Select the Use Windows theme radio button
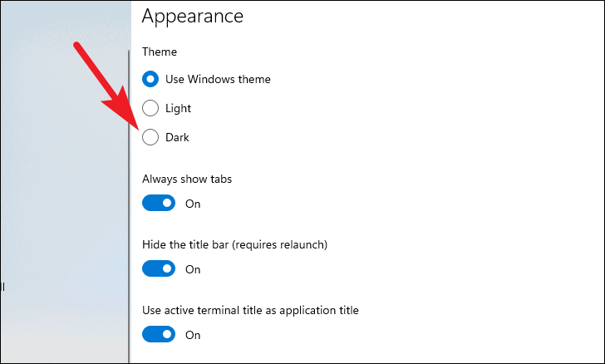 coord(150,79)
